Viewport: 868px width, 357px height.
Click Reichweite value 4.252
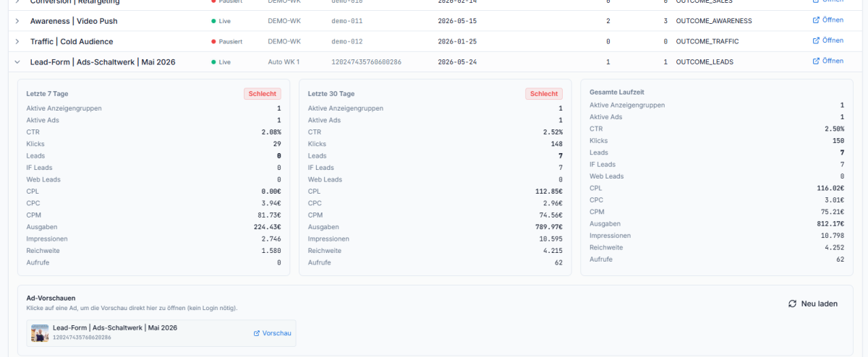pyautogui.click(x=834, y=247)
